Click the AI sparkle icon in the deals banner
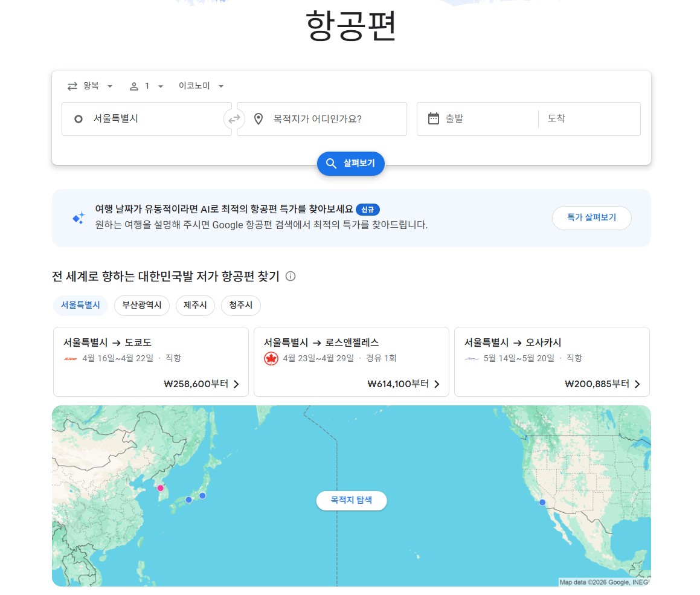Screen dimensions: 700x595 click(78, 218)
